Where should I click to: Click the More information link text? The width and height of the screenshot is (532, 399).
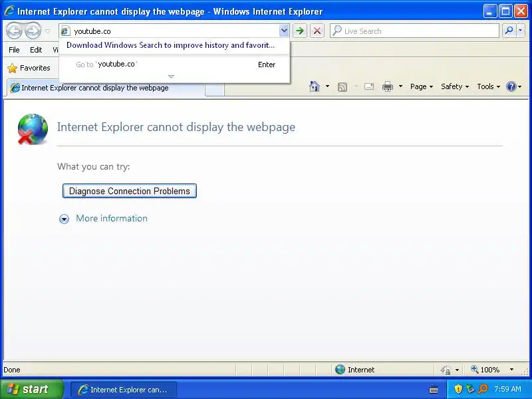pyautogui.click(x=112, y=219)
